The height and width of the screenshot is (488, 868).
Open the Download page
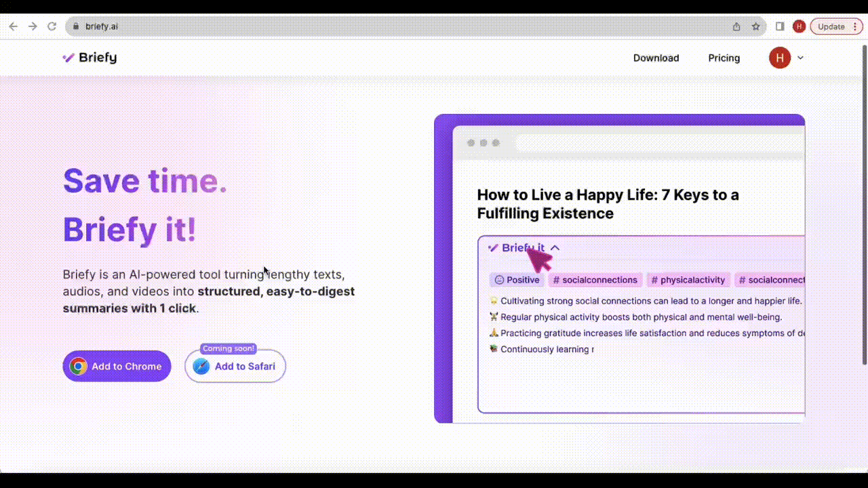[x=656, y=58]
